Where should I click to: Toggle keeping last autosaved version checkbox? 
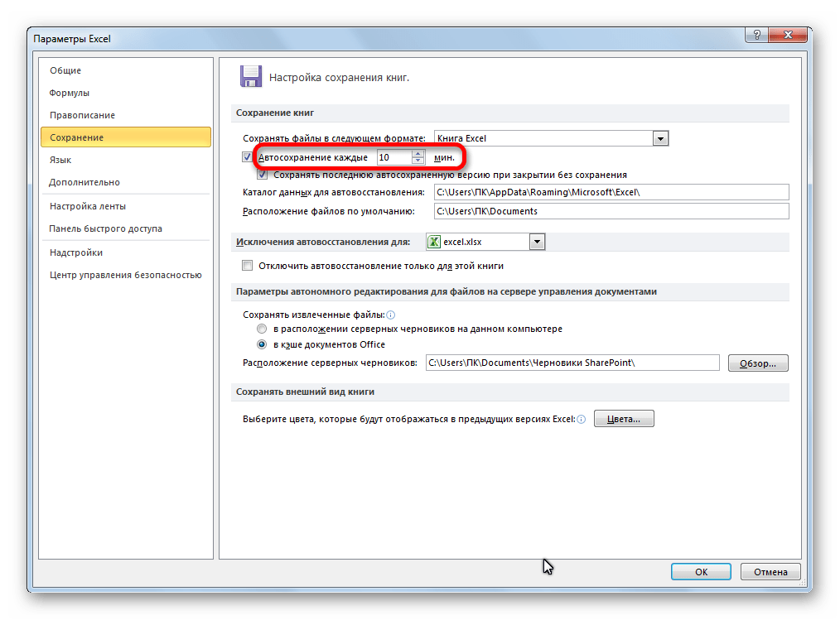262,175
